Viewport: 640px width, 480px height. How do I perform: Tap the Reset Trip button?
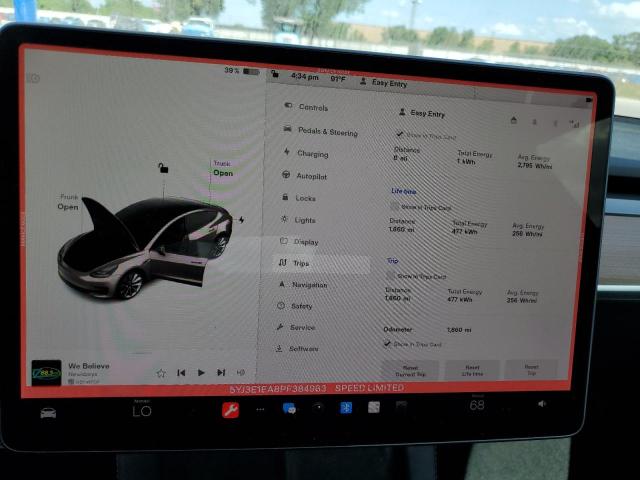(x=531, y=370)
